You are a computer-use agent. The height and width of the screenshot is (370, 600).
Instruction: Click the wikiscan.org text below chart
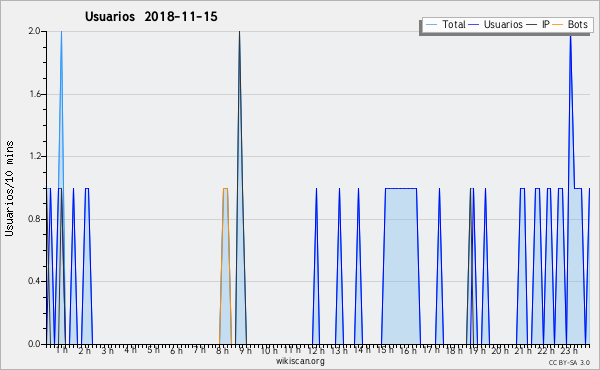(x=300, y=361)
